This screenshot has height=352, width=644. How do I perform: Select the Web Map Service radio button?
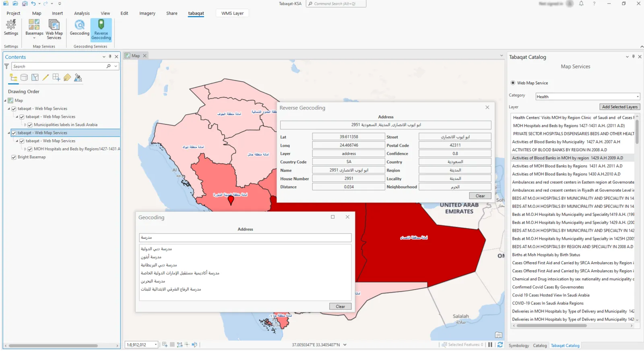pos(513,83)
